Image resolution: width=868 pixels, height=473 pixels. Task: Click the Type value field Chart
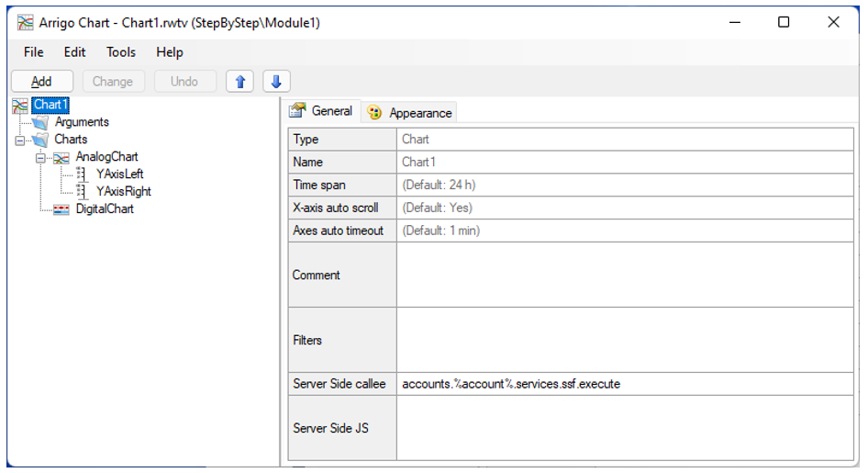(x=625, y=139)
